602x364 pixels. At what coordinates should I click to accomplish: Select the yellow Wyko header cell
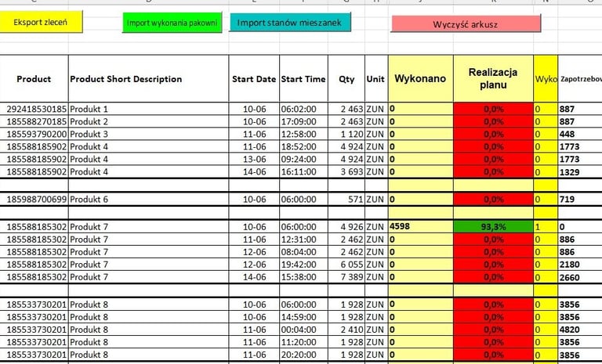(x=546, y=78)
